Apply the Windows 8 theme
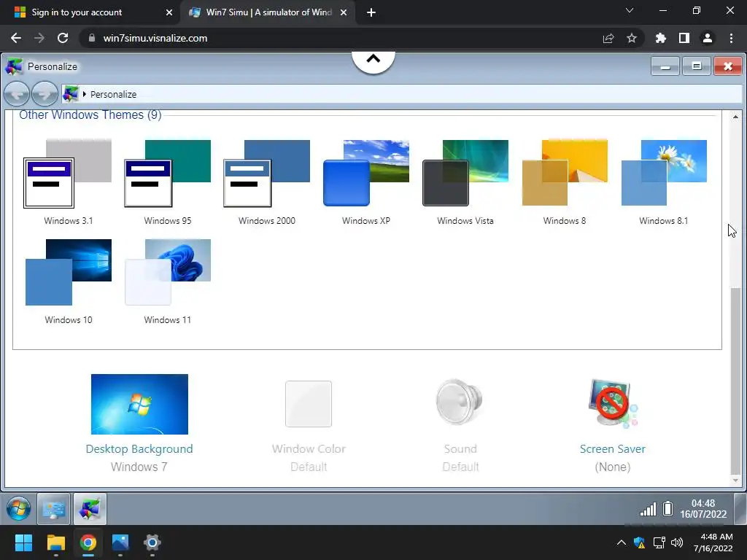The width and height of the screenshot is (747, 560). (565, 174)
